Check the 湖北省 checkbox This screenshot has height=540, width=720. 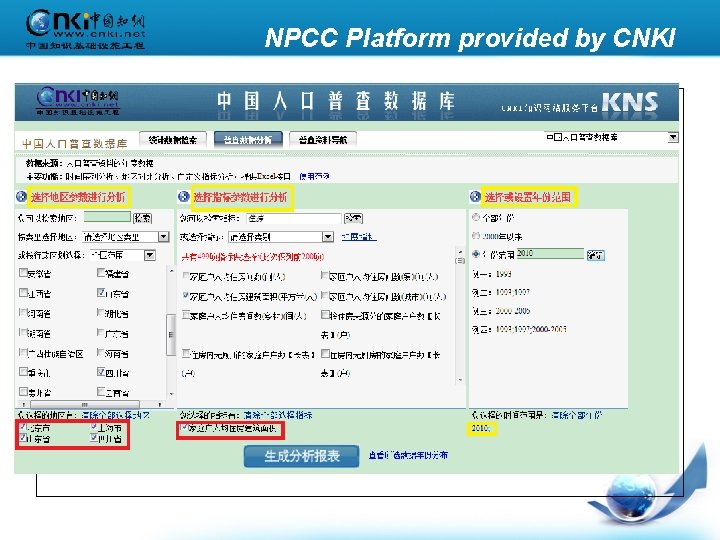pos(101,313)
